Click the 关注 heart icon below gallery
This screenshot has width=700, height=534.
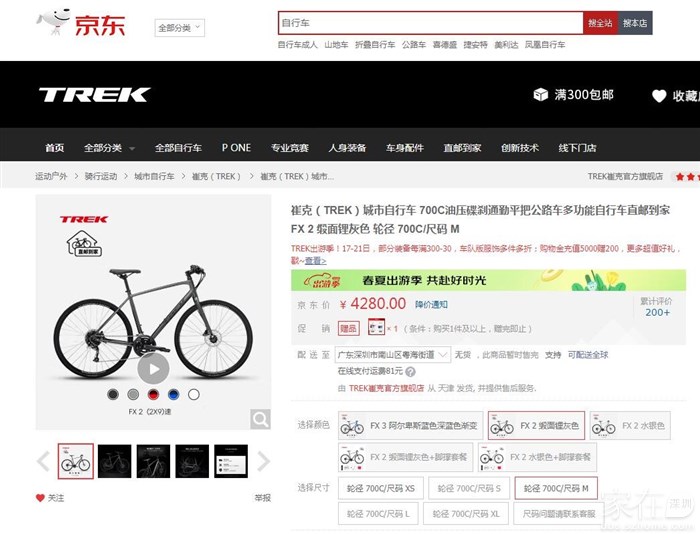tap(40, 498)
